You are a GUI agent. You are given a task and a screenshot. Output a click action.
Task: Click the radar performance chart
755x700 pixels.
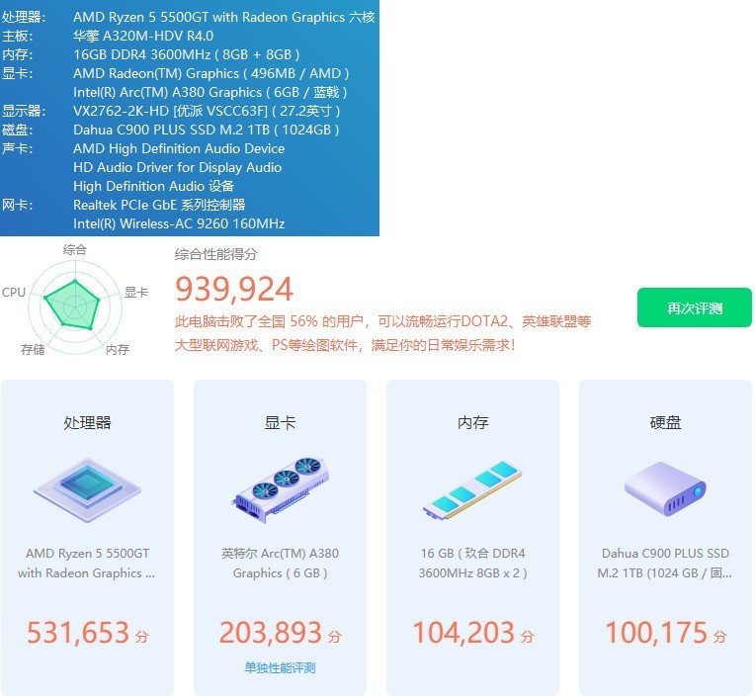click(75, 306)
